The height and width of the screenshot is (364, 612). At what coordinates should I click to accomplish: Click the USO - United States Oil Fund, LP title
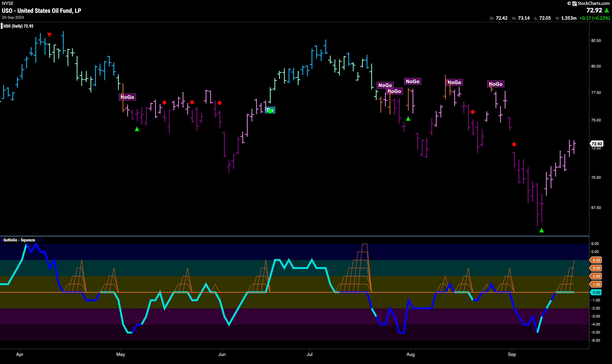[42, 11]
